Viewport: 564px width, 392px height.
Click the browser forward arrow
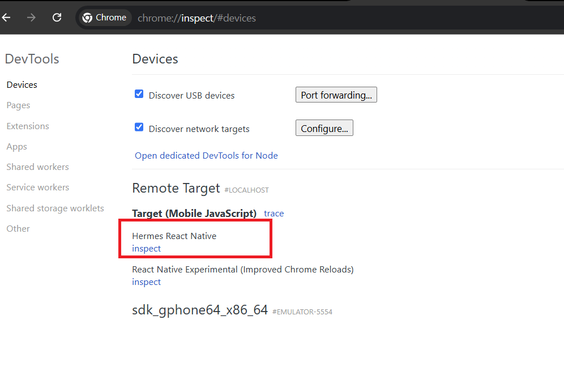point(31,18)
